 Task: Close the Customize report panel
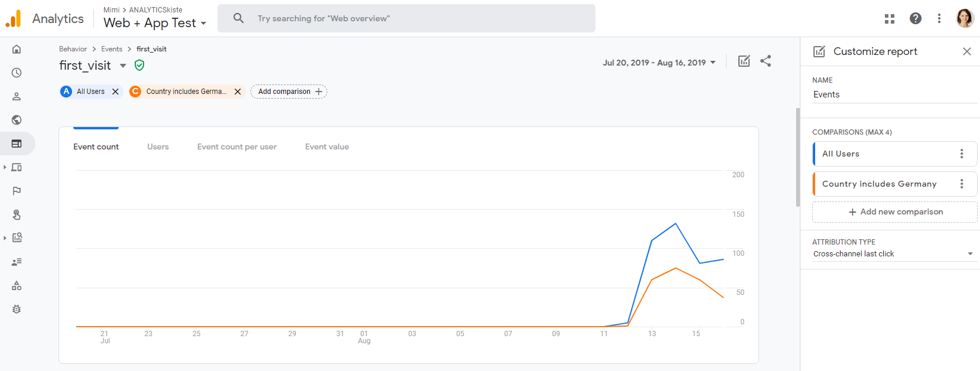point(966,51)
